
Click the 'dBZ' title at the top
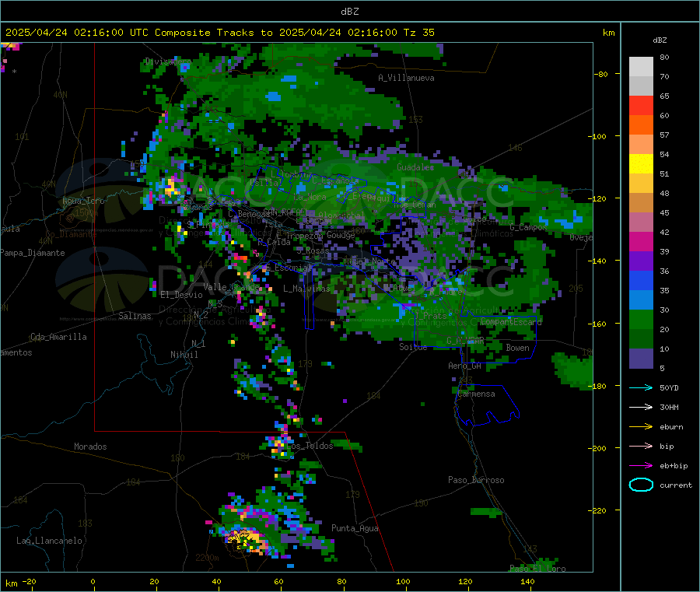pyautogui.click(x=349, y=12)
